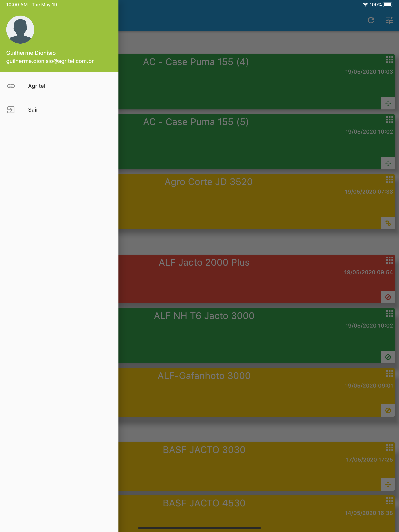The image size is (399, 532).
Task: Click the grid icon on BASF JACTO 3030
Action: click(x=389, y=447)
